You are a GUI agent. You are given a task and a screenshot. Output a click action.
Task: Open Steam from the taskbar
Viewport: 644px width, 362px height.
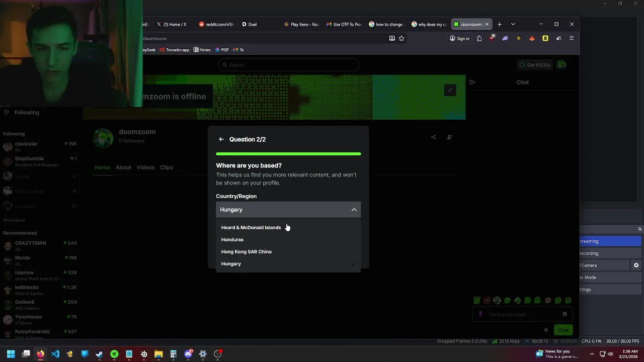pos(100,354)
